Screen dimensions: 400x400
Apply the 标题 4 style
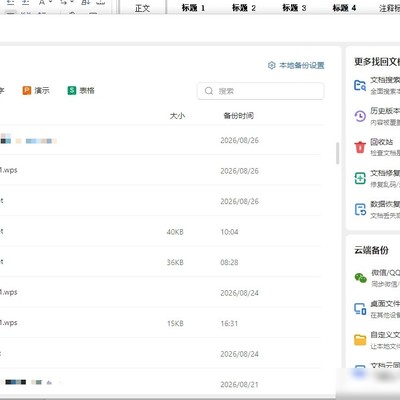(x=344, y=8)
